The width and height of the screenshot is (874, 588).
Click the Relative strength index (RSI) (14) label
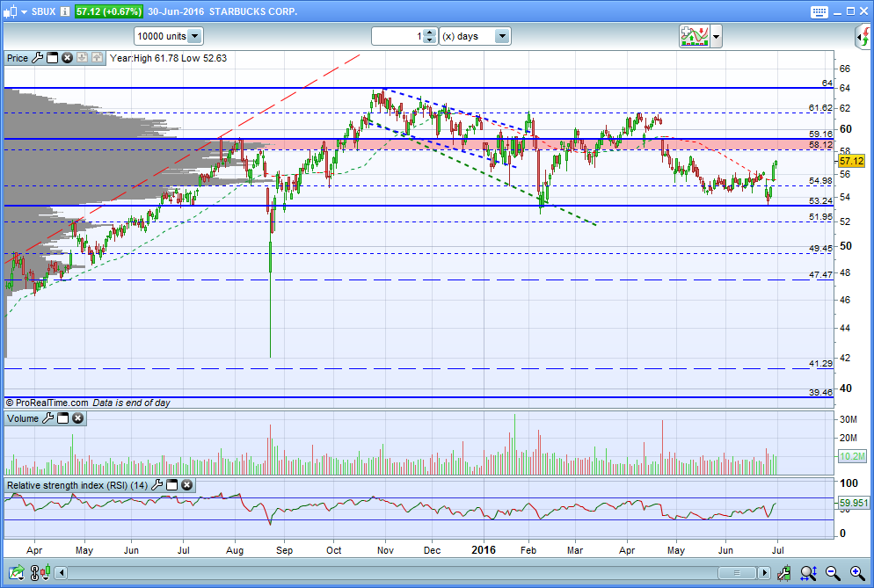(77, 485)
